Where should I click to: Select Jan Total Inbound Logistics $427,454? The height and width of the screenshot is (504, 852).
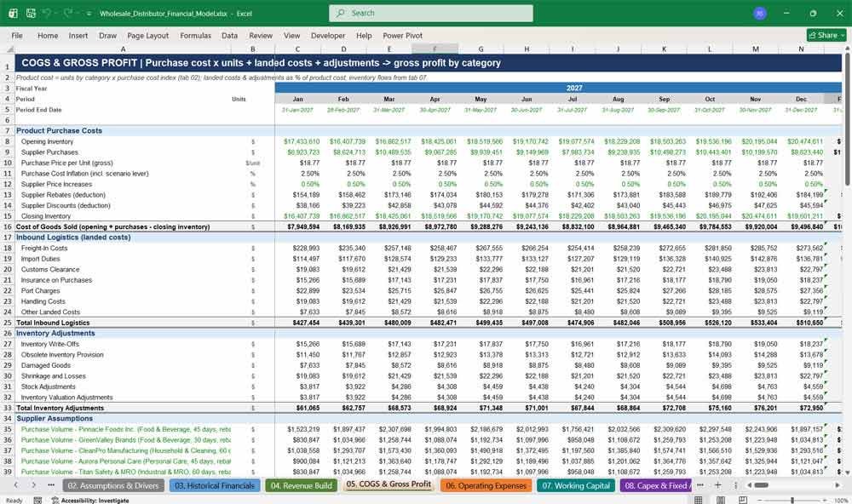tap(297, 323)
